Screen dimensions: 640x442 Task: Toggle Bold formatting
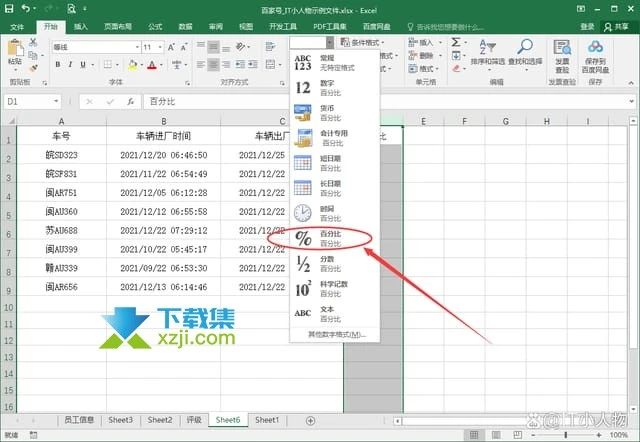coord(58,64)
